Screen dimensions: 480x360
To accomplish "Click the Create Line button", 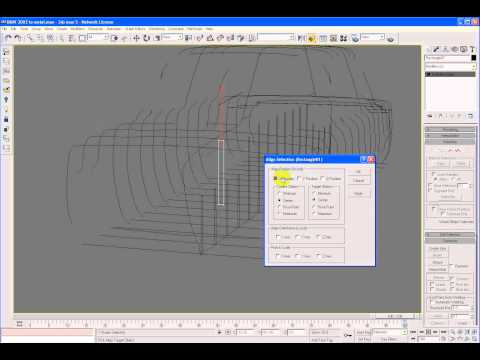I will [x=437, y=249].
